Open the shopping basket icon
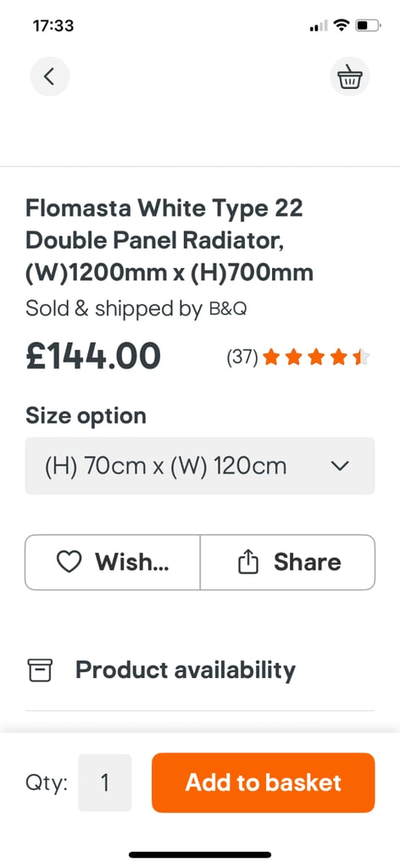This screenshot has height=868, width=400. pyautogui.click(x=350, y=76)
